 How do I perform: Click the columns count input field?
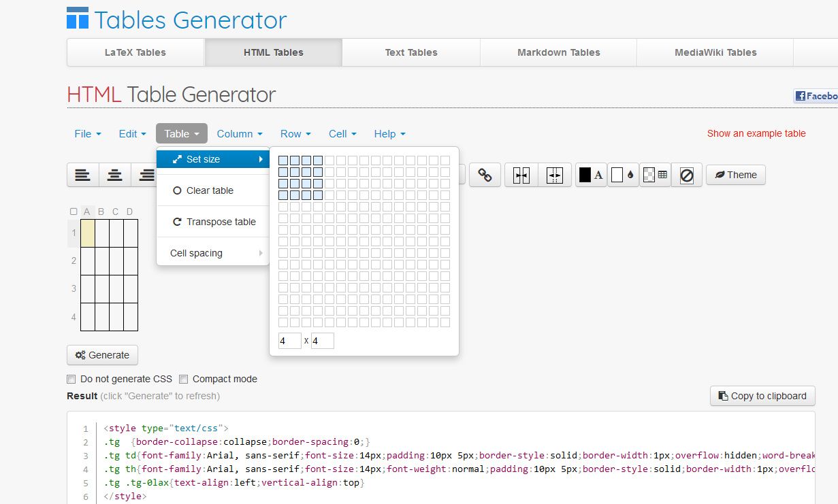[x=323, y=340]
